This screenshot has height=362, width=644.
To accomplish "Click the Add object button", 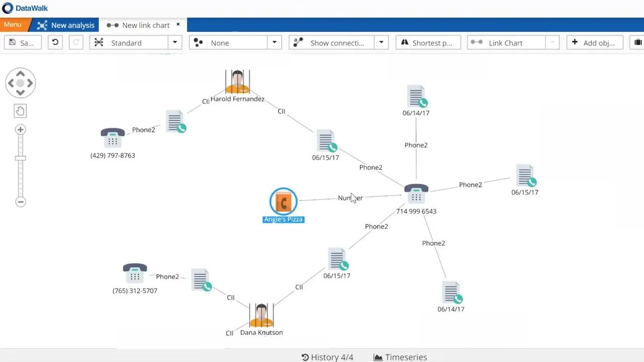I will click(x=595, y=42).
